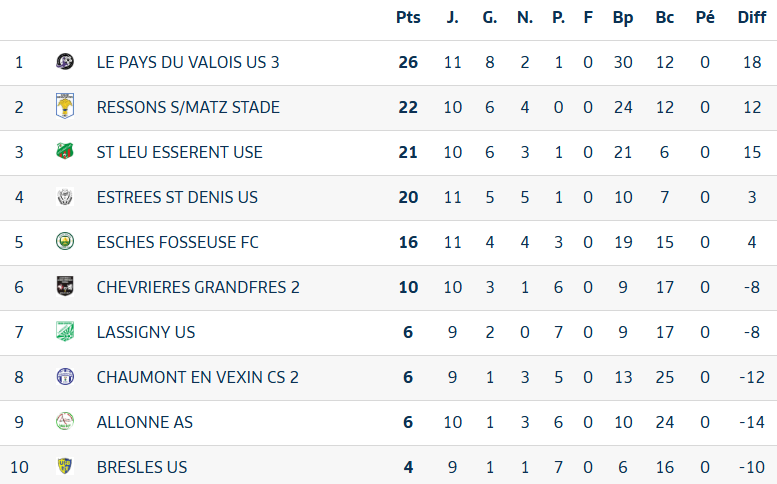Click the Allonne AS club logo
777x484 pixels.
65,422
